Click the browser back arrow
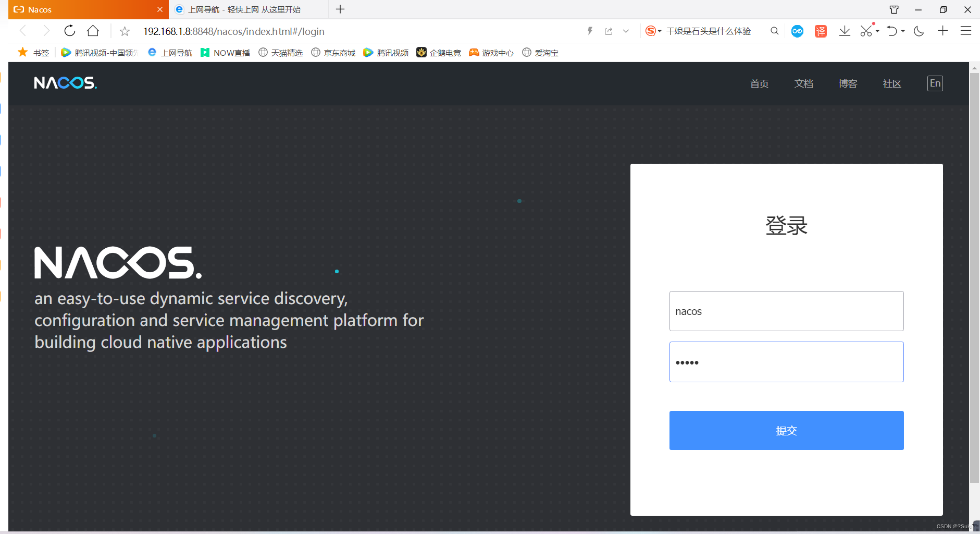This screenshot has height=534, width=980. pyautogui.click(x=23, y=31)
